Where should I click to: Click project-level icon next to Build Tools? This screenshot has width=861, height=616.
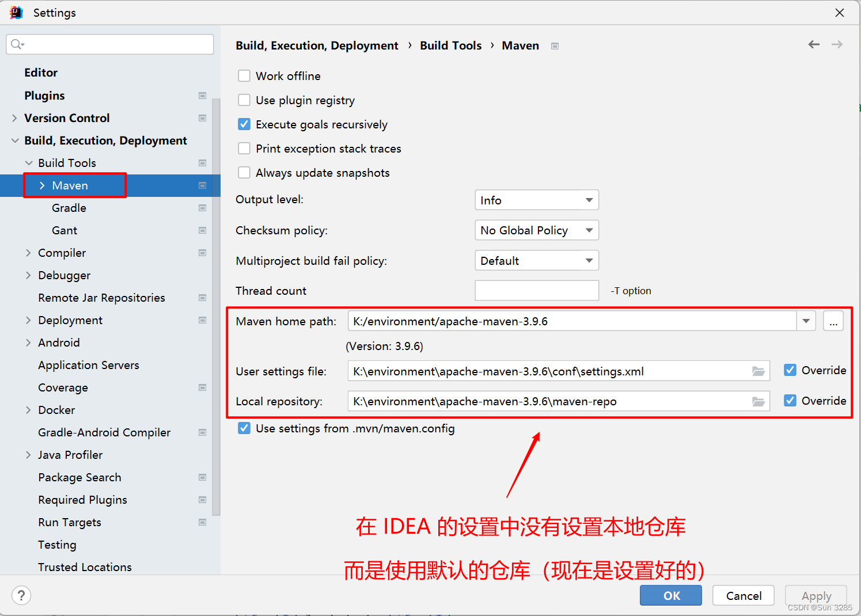pos(203,163)
